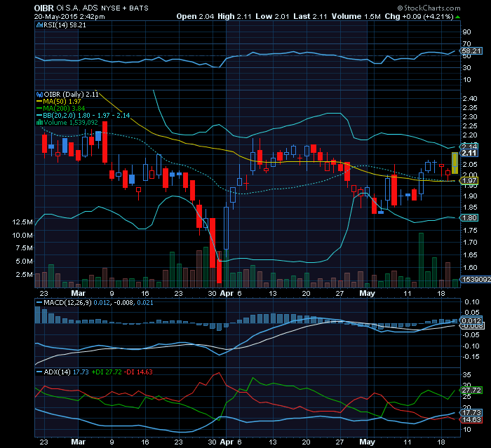Viewport: 491px width, 448px height.
Task: Click the 2.14 upper Bollinger band tag
Action: pyautogui.click(x=470, y=147)
